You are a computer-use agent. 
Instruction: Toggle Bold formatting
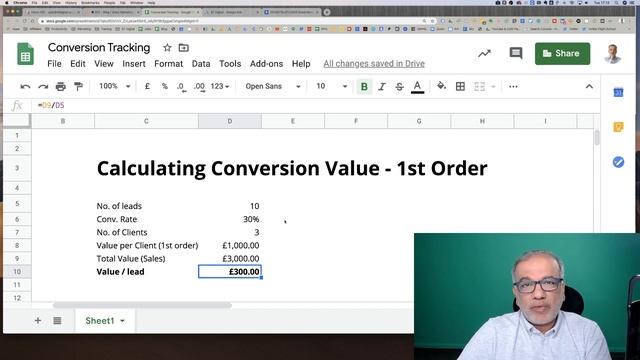364,87
